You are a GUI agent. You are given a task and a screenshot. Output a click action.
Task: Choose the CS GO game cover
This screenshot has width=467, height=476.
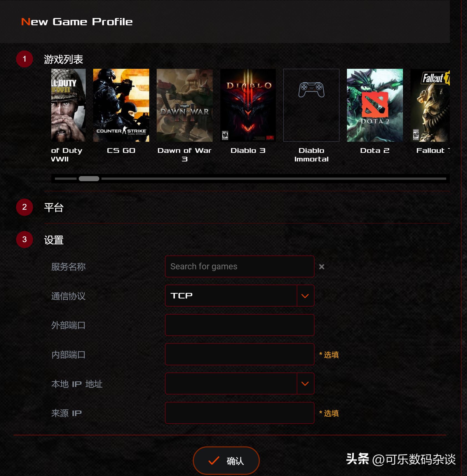pos(121,105)
